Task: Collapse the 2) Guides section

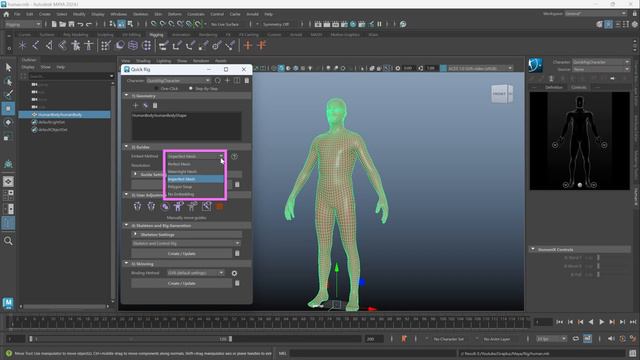Action: pos(126,147)
